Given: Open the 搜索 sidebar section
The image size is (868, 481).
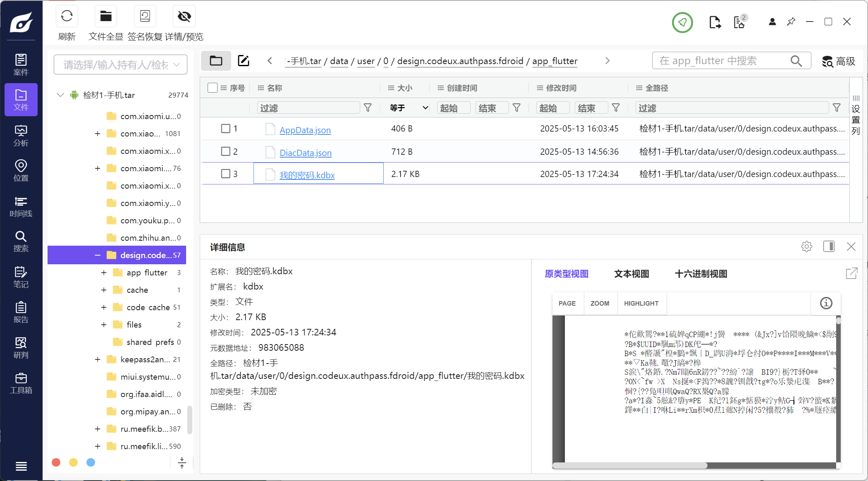Looking at the screenshot, I should coord(21,242).
